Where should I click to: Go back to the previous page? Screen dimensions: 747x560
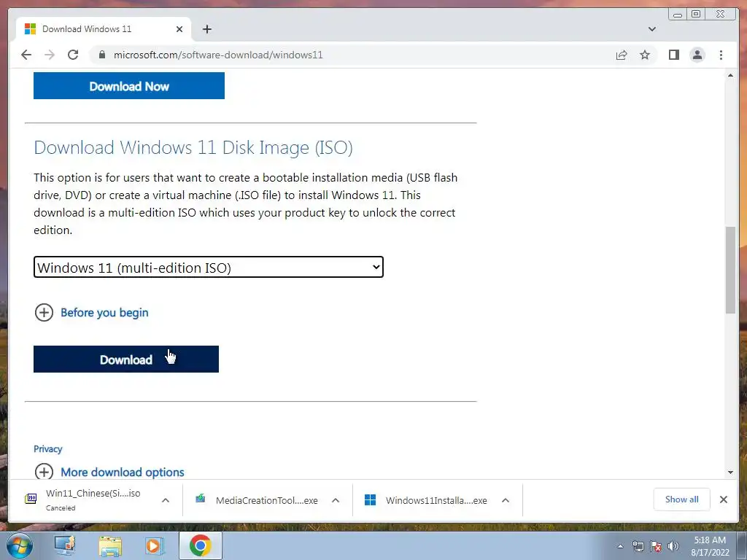(x=26, y=55)
